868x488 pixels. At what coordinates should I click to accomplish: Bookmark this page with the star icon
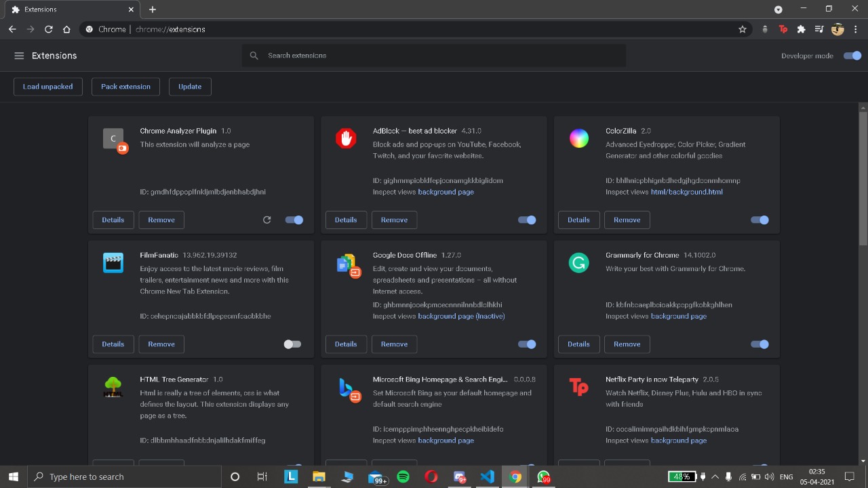(x=743, y=29)
